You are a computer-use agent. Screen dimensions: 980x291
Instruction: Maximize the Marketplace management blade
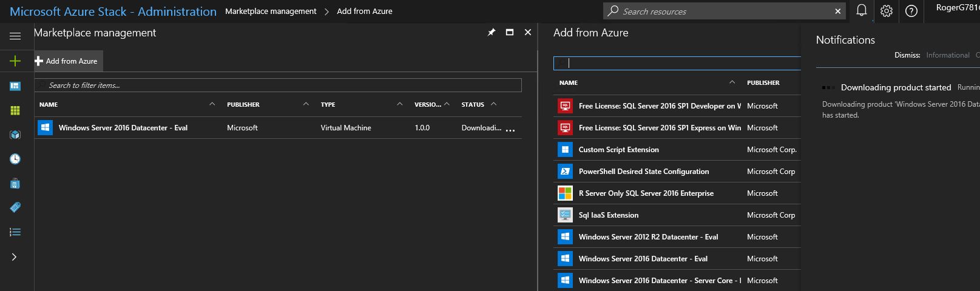click(x=510, y=32)
